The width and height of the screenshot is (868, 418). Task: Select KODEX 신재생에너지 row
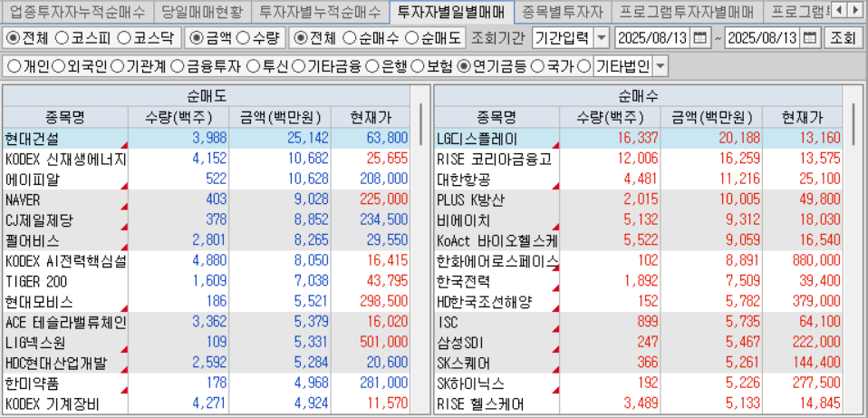pyautogui.click(x=207, y=159)
